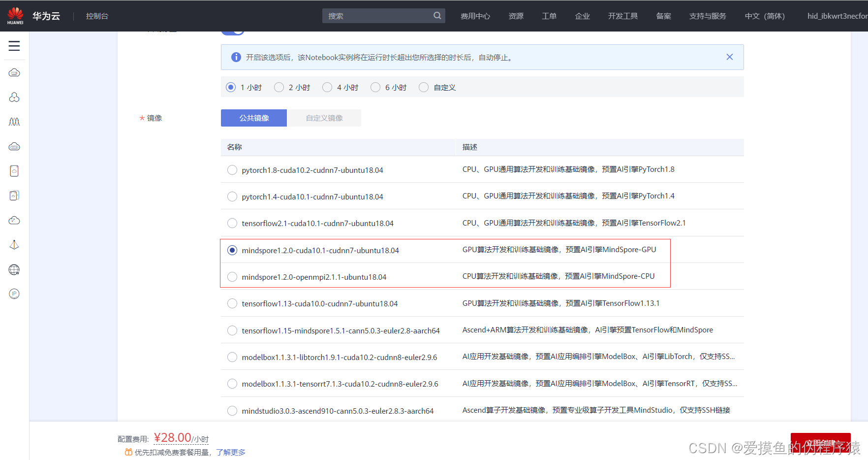Select the 6 小时 duration option
Screen dimensions: 868x460
[x=375, y=87]
